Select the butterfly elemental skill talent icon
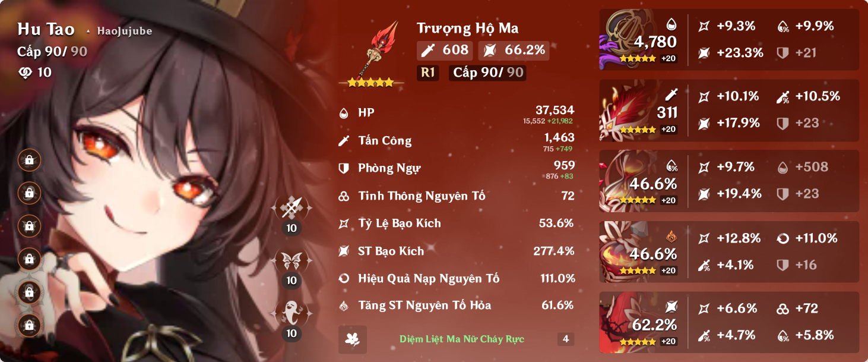This screenshot has height=362, width=868. pos(291,260)
